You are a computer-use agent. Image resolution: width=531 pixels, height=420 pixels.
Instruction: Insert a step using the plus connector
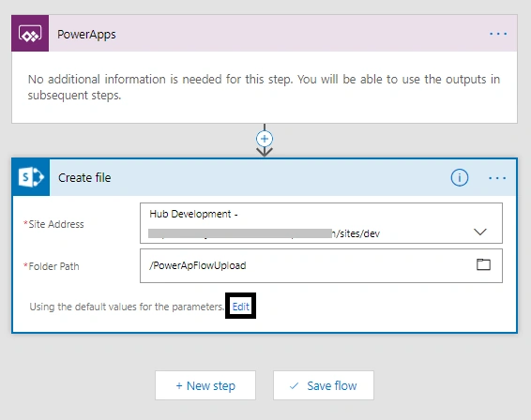coord(265,139)
